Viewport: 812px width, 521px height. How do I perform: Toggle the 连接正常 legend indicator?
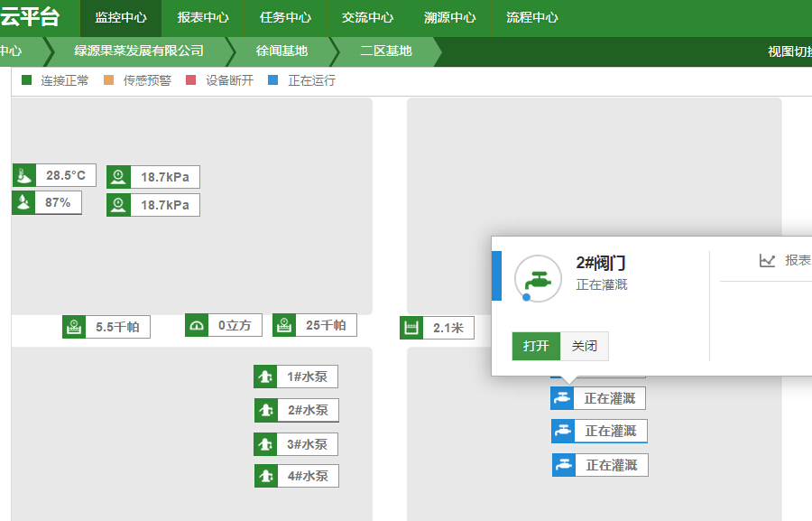24,80
